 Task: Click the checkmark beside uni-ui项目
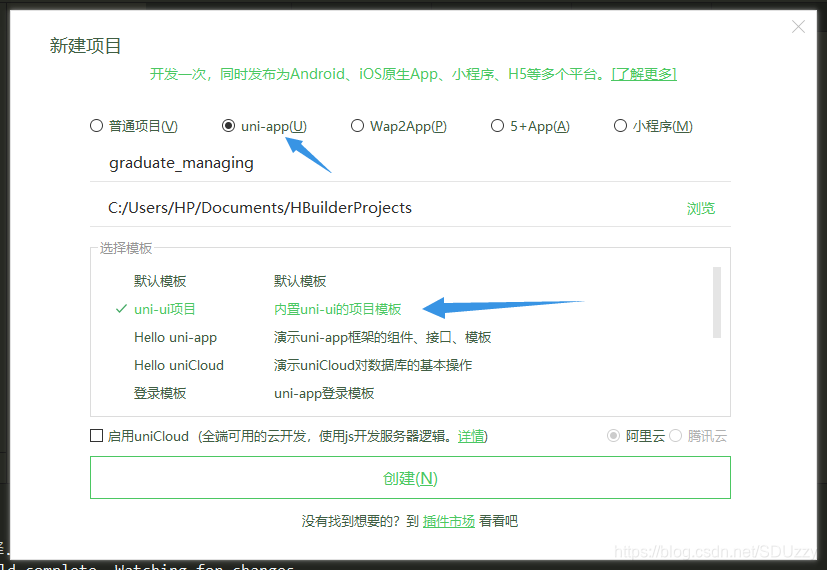[121, 308]
